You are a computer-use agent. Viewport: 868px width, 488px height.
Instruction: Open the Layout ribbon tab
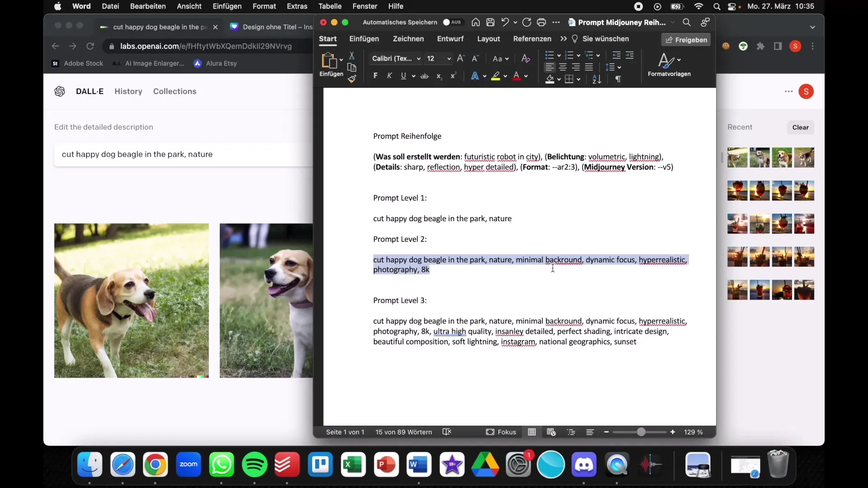click(489, 39)
